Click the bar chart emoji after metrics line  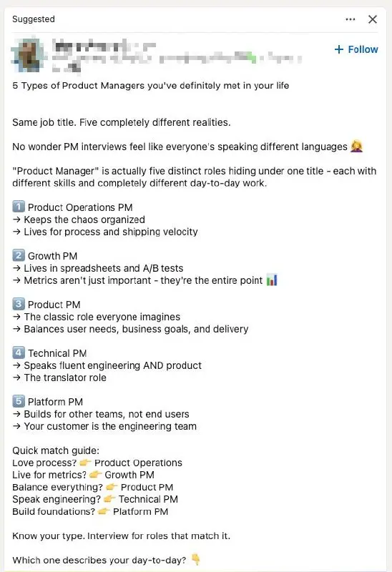(x=272, y=280)
